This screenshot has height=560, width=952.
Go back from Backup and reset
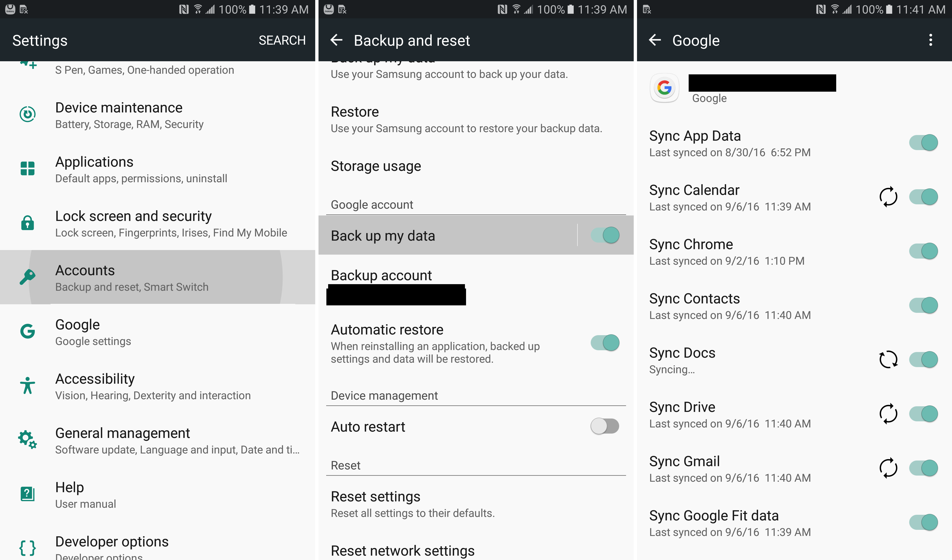tap(336, 40)
